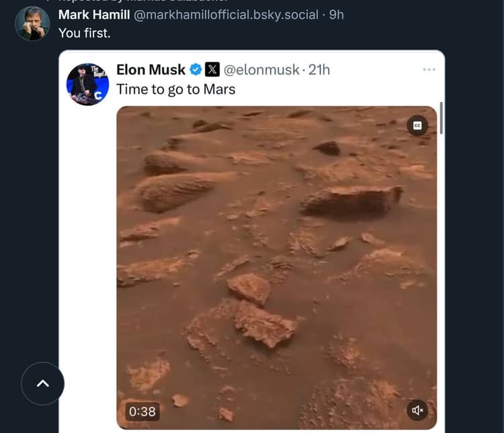Click the @markhamillofficial.bsky.social handle
This screenshot has height=433, width=504.
point(227,14)
